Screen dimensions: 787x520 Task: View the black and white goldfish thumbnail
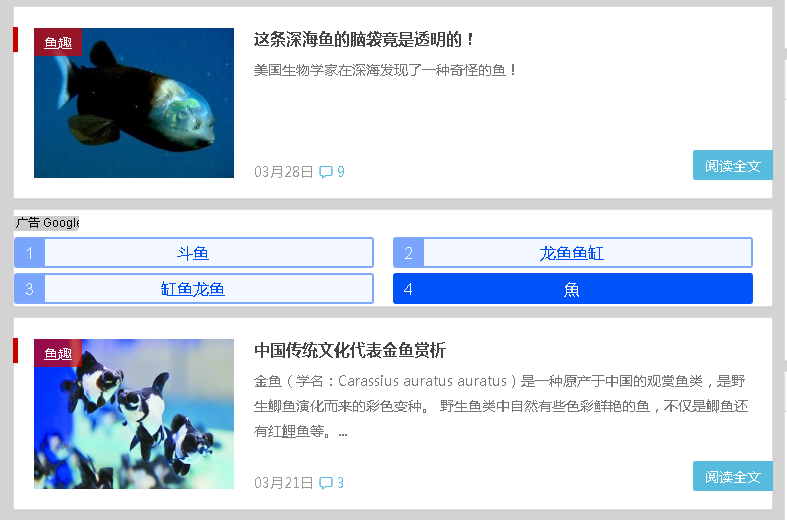click(134, 414)
